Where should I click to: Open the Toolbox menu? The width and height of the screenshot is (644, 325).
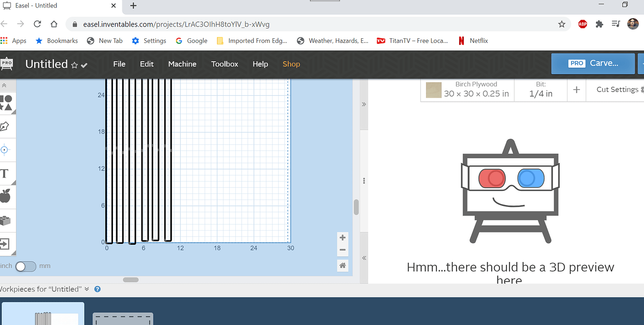224,64
